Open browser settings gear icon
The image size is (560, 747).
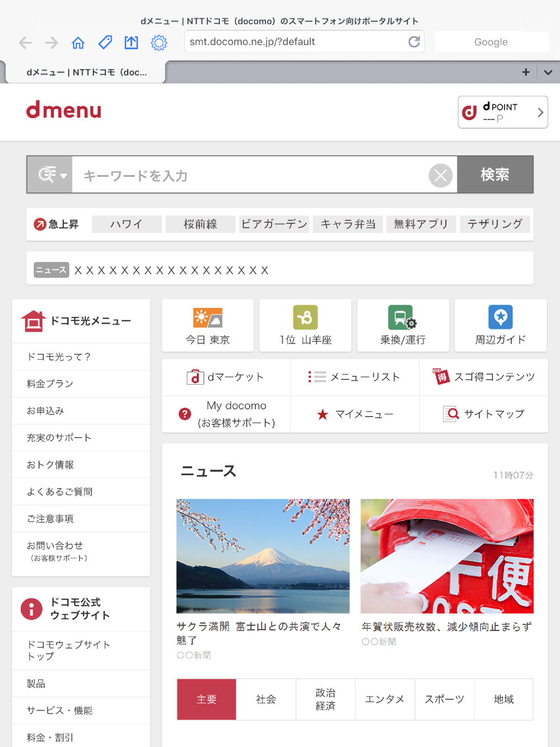(159, 43)
